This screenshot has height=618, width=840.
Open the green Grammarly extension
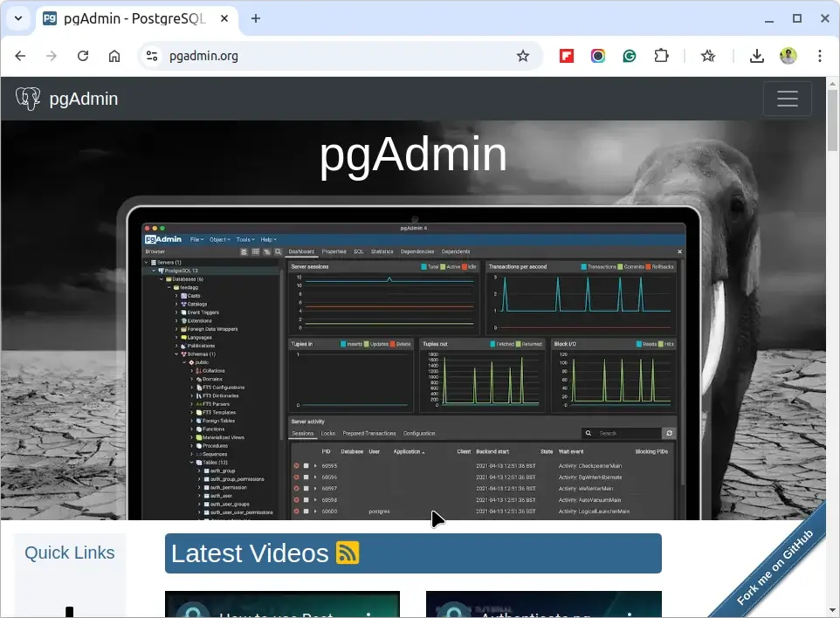point(630,56)
